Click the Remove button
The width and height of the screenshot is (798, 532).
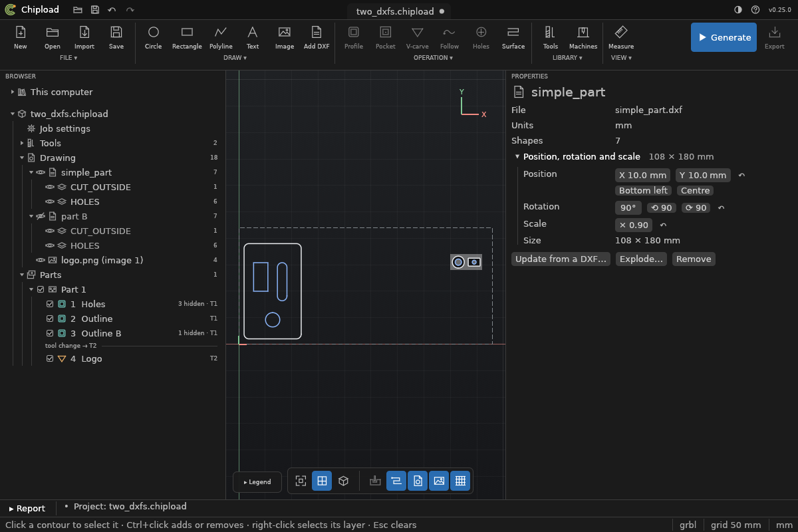click(694, 259)
